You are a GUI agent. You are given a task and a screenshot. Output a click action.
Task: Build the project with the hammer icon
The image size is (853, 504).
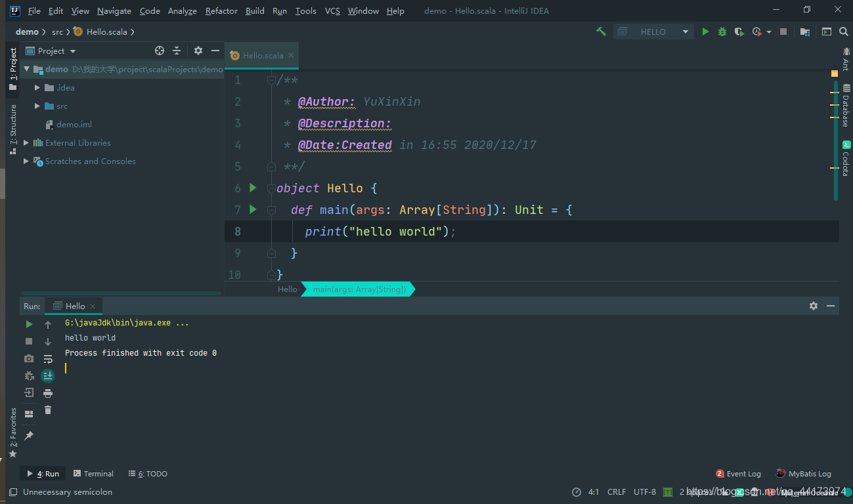coord(601,31)
